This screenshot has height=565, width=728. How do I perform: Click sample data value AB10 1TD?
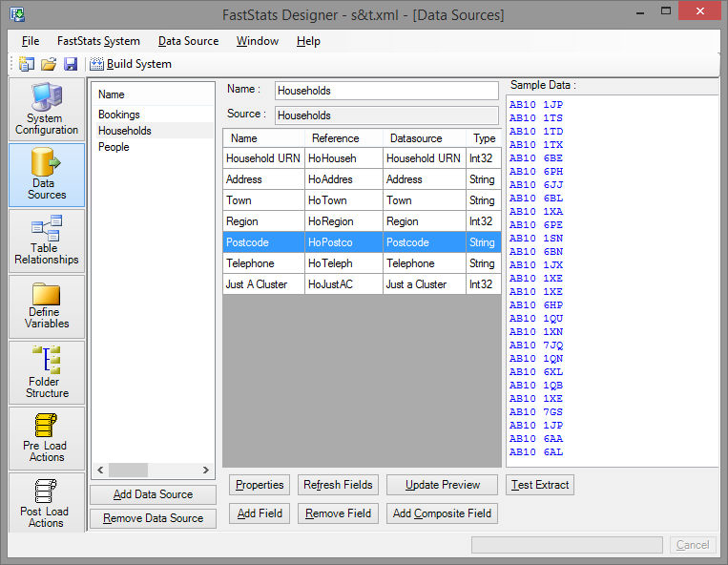[x=536, y=132]
